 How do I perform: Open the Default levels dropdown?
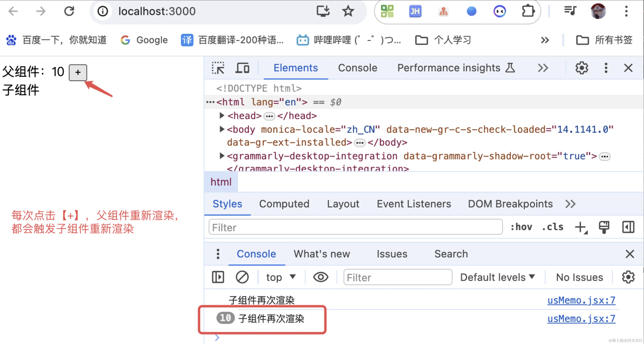point(497,277)
